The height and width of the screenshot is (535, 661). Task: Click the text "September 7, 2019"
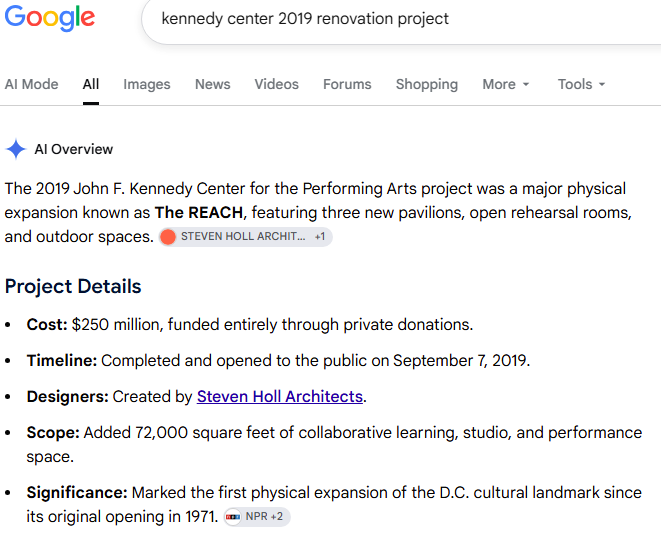tap(459, 361)
